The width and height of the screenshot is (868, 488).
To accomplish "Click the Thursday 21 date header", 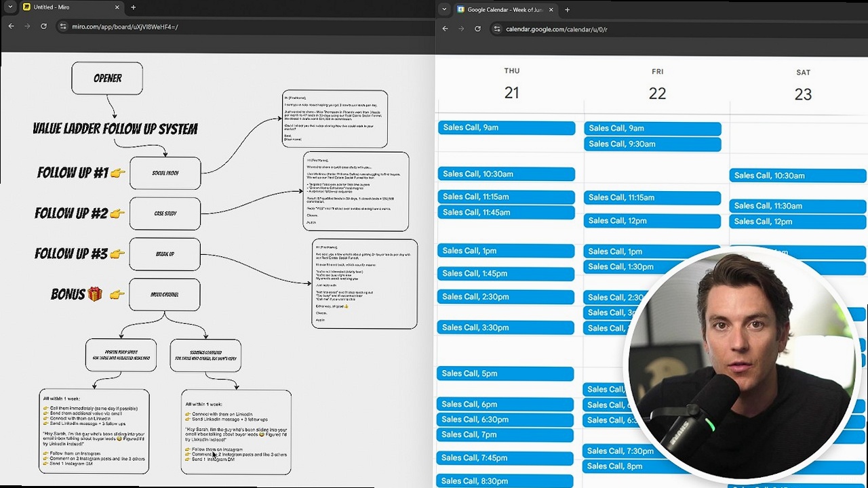I will tap(511, 93).
